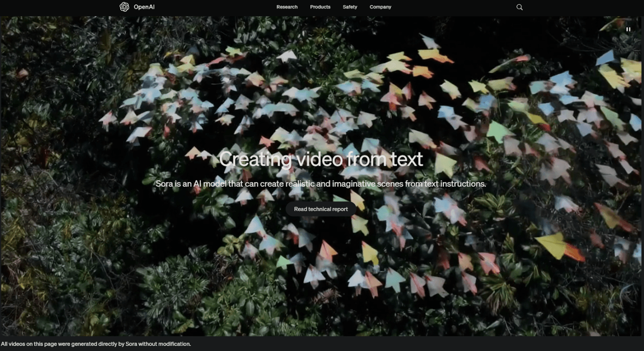Click the 'All videos on this page' notice

pos(96,344)
